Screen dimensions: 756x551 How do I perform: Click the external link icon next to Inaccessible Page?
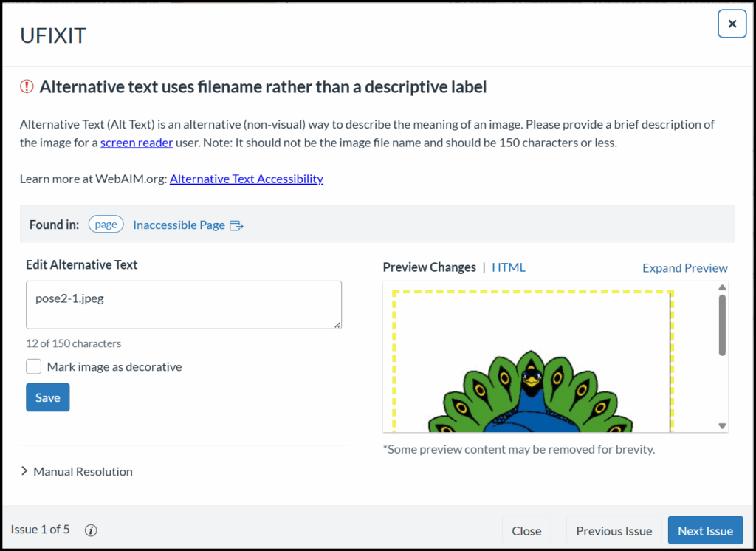(x=236, y=225)
